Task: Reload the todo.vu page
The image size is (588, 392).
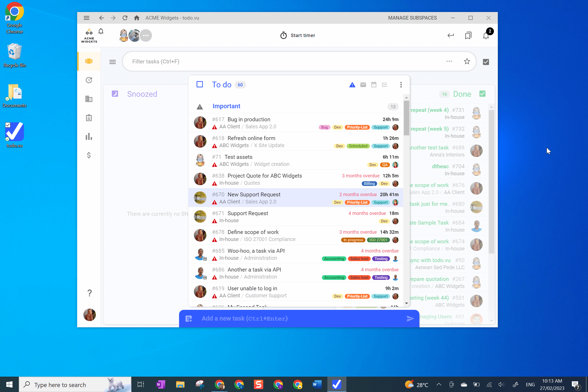Action: (x=125, y=18)
